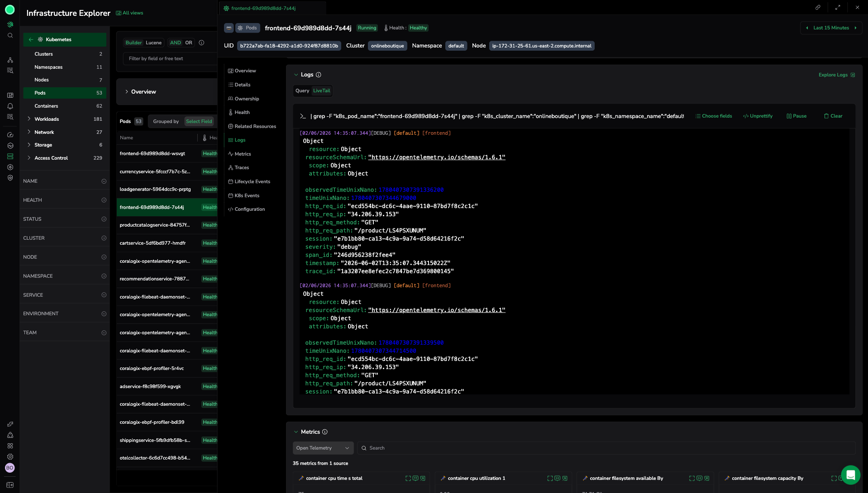The image size is (868, 493).
Task: Collapse the Metrics section
Action: [296, 432]
